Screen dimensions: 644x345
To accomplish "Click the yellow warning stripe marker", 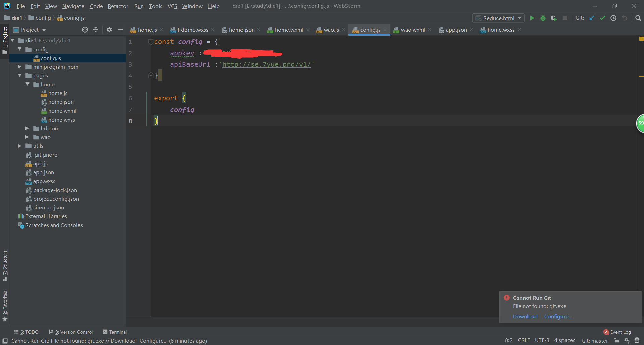I will click(641, 77).
